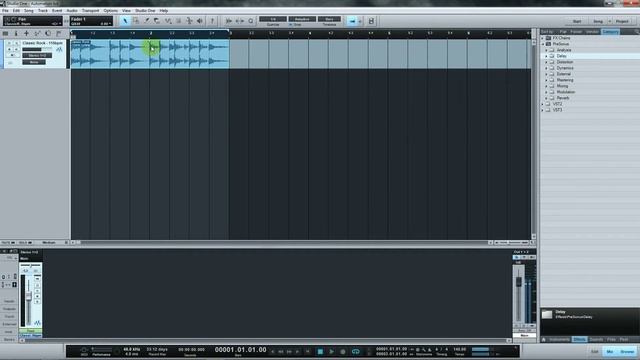Toggle Loop mode in the transport

356,351
